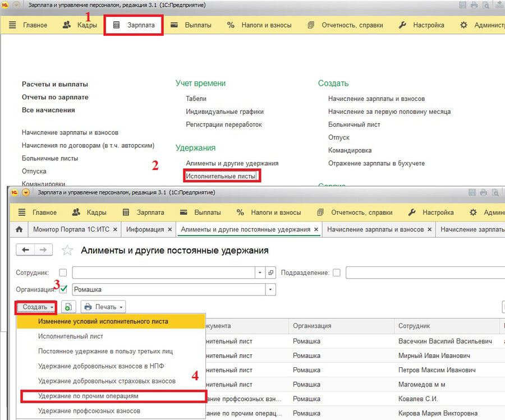Select Удержание добровольных взносов в НПФ
The height and width of the screenshot is (420, 505).
(x=111, y=366)
